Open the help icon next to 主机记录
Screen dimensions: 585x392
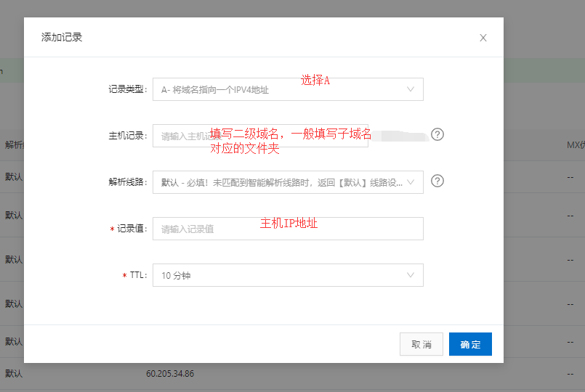pos(437,134)
